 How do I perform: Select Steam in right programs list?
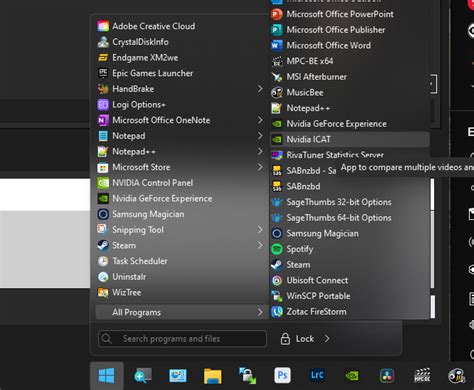[349, 265]
